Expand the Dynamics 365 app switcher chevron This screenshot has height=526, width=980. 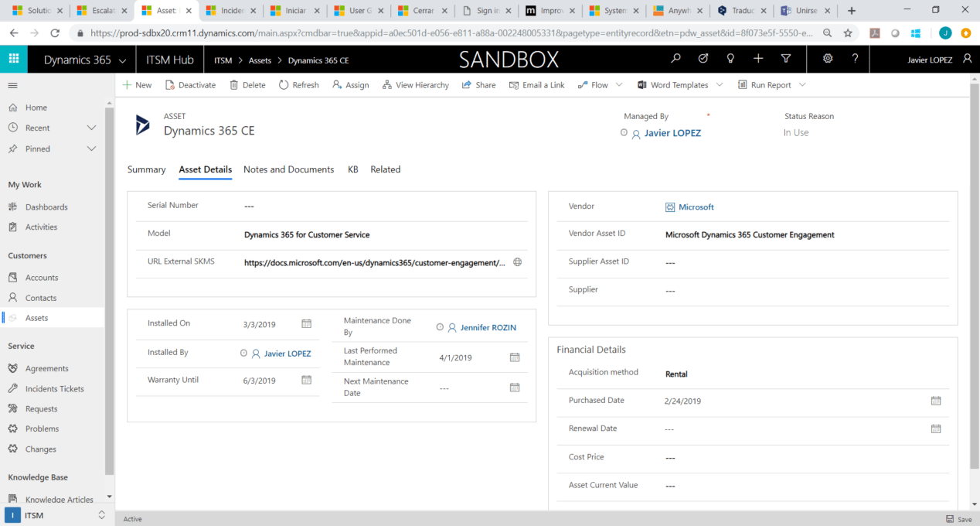[x=122, y=60]
